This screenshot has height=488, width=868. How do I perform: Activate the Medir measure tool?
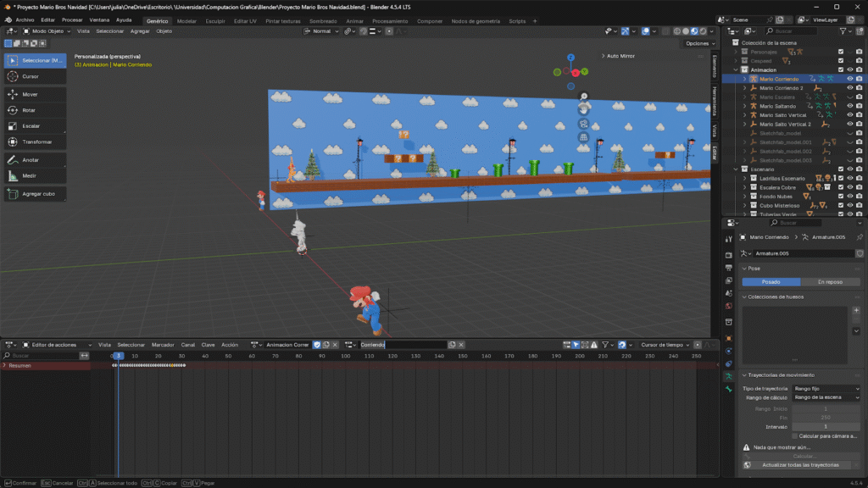[x=34, y=175]
